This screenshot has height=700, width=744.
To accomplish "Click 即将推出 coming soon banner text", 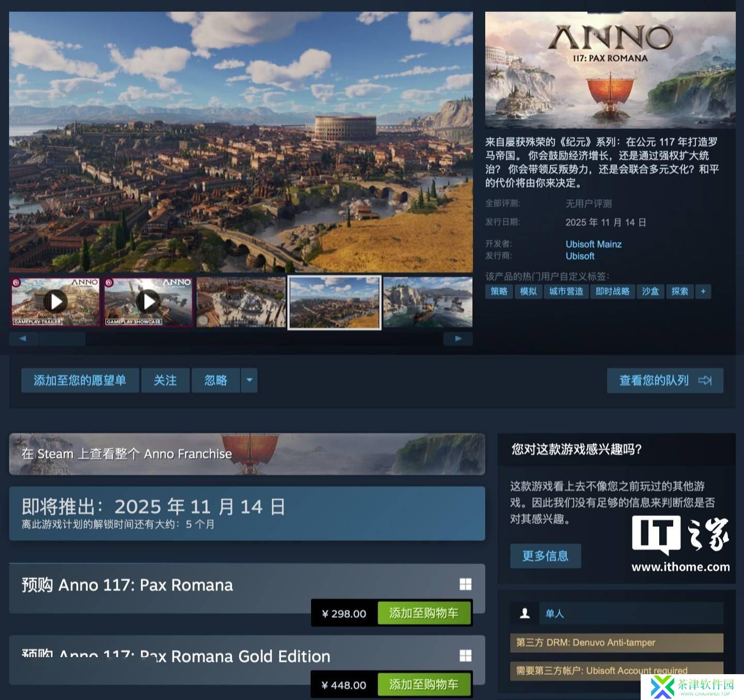I will (x=153, y=507).
